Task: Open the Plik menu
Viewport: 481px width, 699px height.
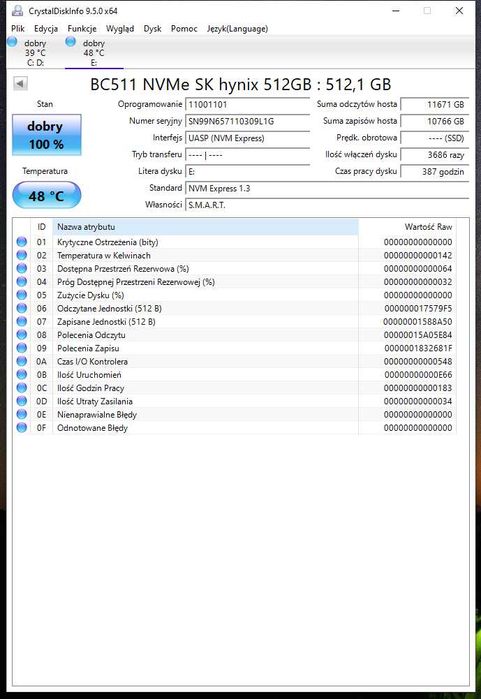Action: click(18, 29)
